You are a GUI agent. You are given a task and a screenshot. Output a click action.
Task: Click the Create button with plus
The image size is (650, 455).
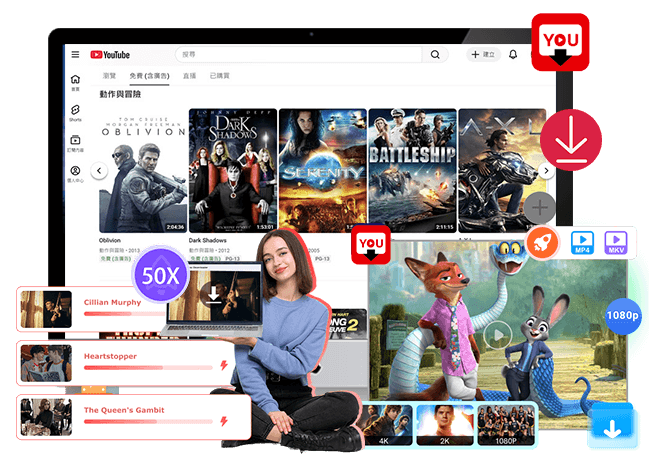(483, 54)
